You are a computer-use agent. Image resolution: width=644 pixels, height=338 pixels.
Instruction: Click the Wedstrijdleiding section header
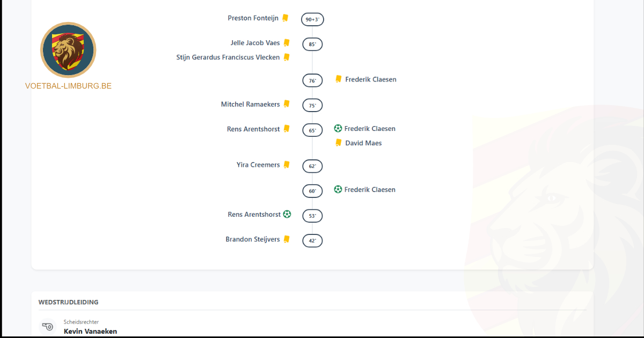(68, 302)
